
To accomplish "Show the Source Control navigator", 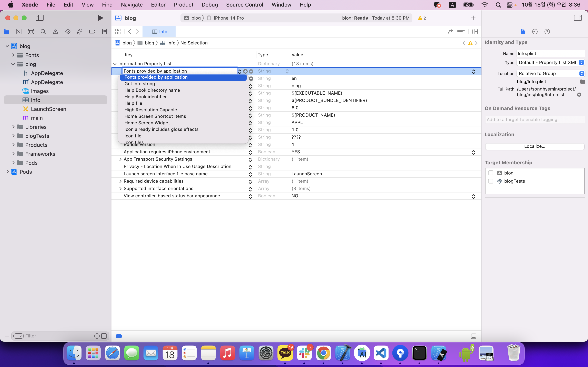I will [x=19, y=32].
